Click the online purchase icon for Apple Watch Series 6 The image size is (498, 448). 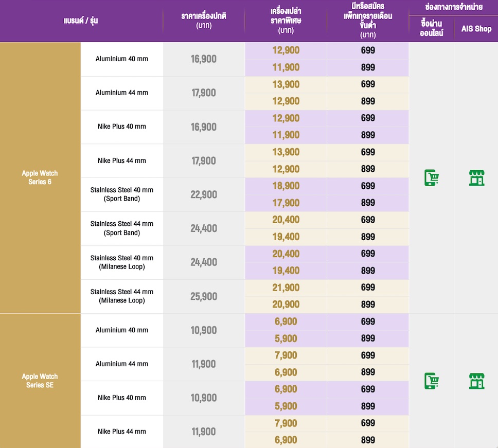click(x=431, y=178)
